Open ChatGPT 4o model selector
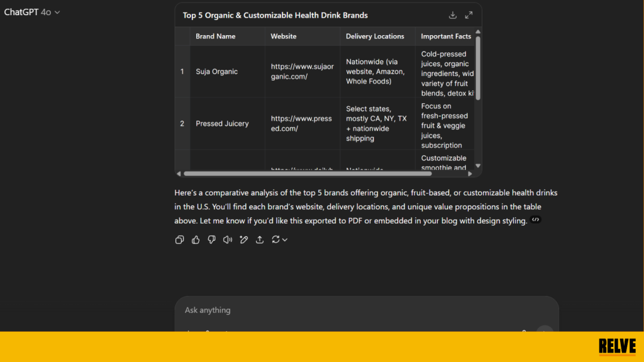The height and width of the screenshot is (362, 644). (x=32, y=13)
